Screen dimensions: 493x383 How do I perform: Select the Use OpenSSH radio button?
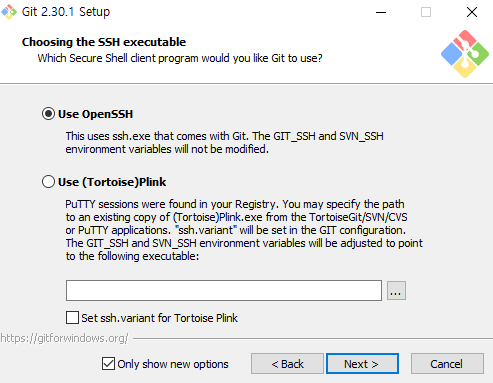(x=48, y=114)
